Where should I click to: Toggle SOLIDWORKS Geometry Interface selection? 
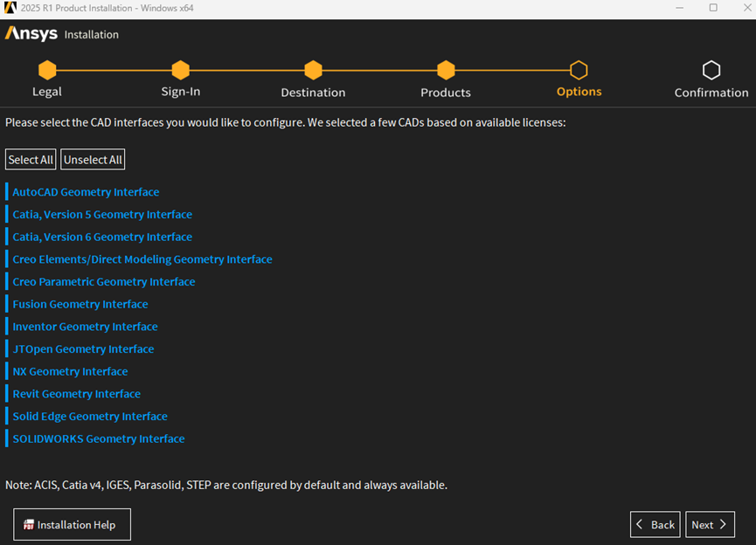point(99,438)
